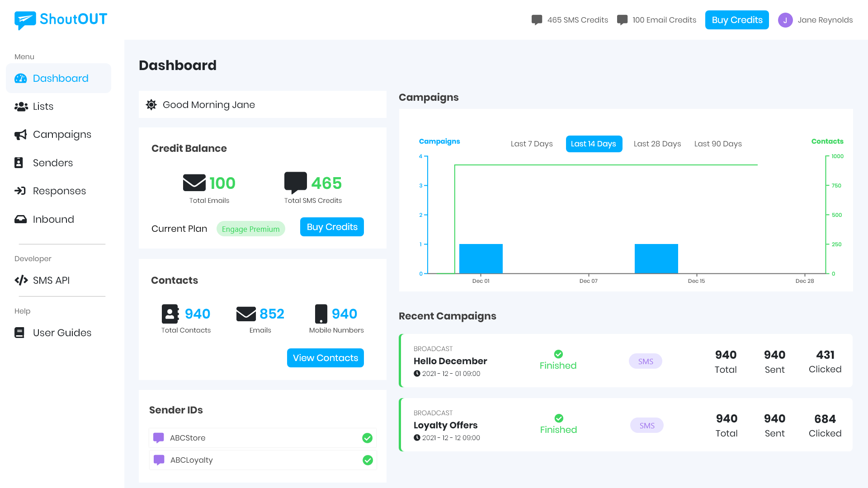This screenshot has width=868, height=488.
Task: Click the Hello December Finished status check
Action: point(558,354)
